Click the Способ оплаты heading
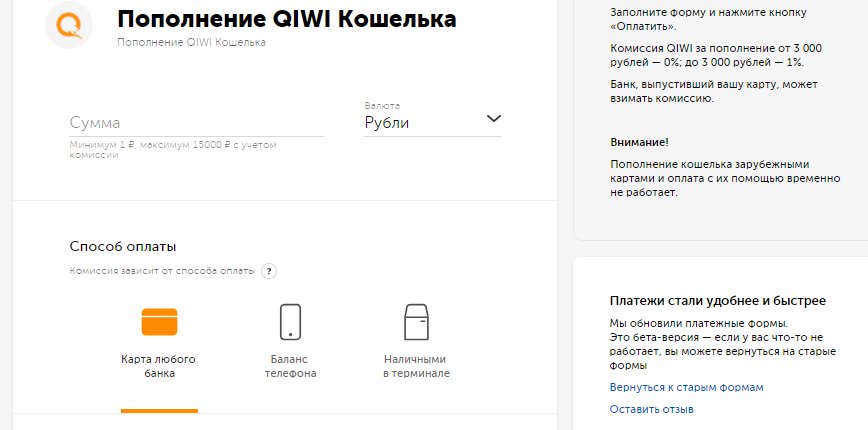This screenshot has width=868, height=430. pyautogui.click(x=123, y=247)
